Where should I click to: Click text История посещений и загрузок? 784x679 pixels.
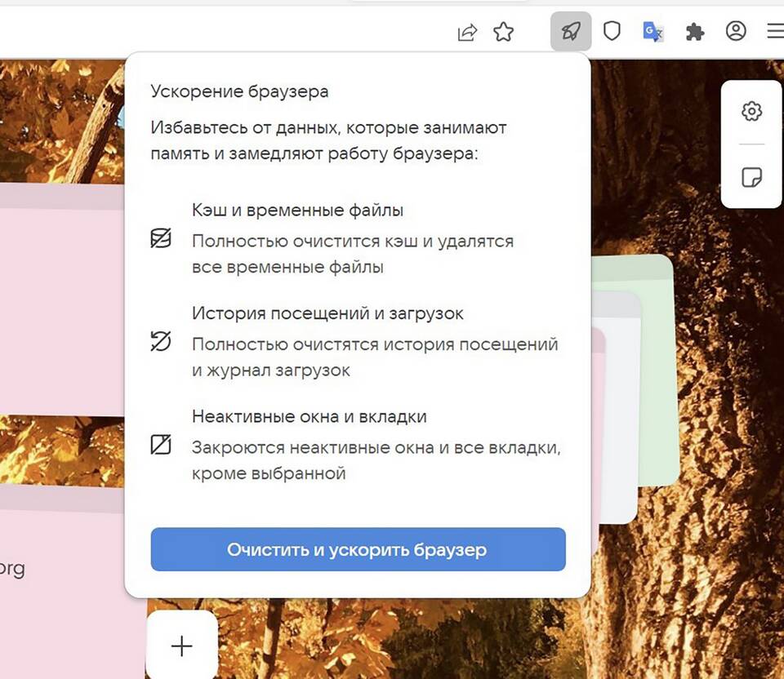(x=327, y=313)
